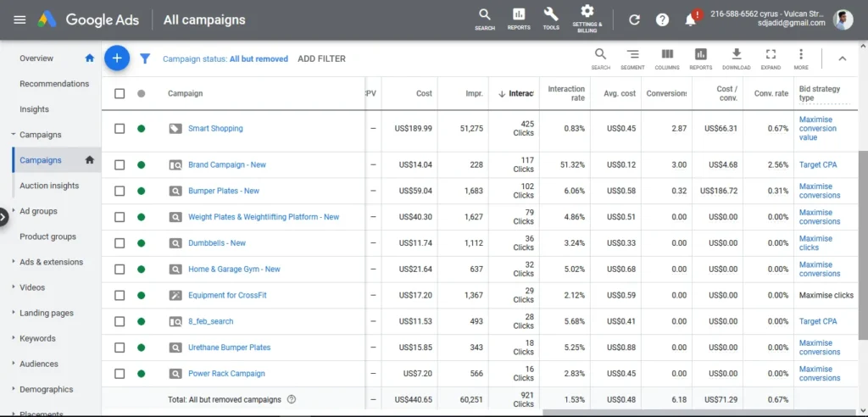View notifications bell alert

tap(691, 19)
